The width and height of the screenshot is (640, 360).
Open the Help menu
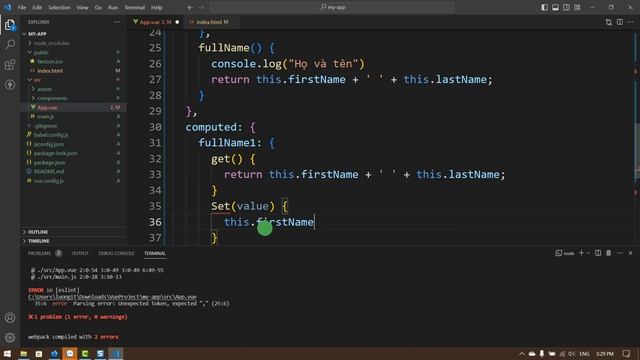[x=157, y=7]
